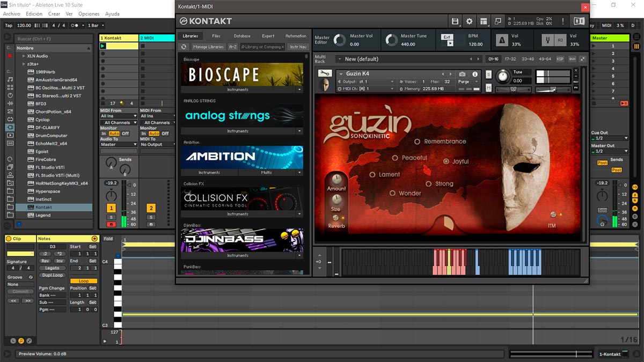Switch to Kontakt Files tab
Viewport: 644px width, 362px height.
tap(216, 36)
